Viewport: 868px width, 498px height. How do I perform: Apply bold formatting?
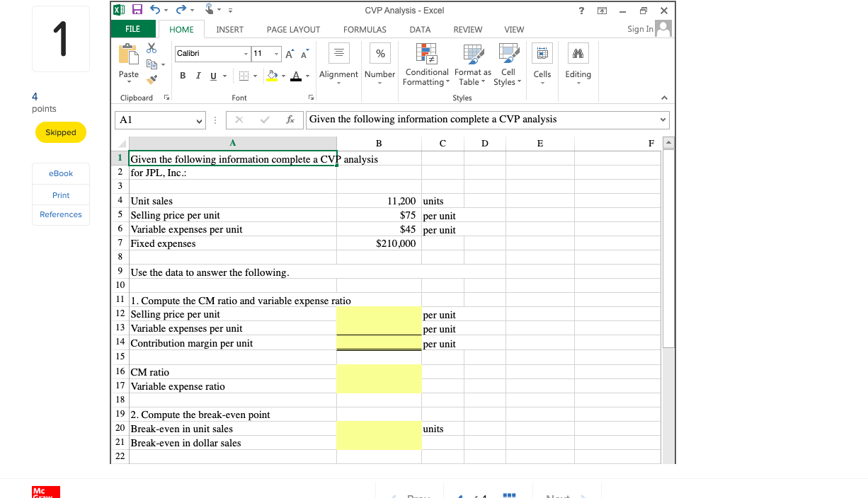[x=182, y=75]
